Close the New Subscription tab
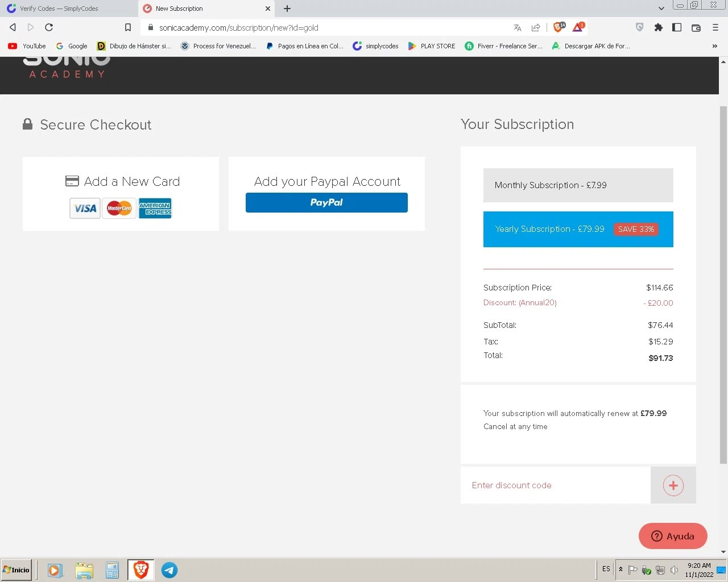This screenshot has width=728, height=582. [268, 9]
